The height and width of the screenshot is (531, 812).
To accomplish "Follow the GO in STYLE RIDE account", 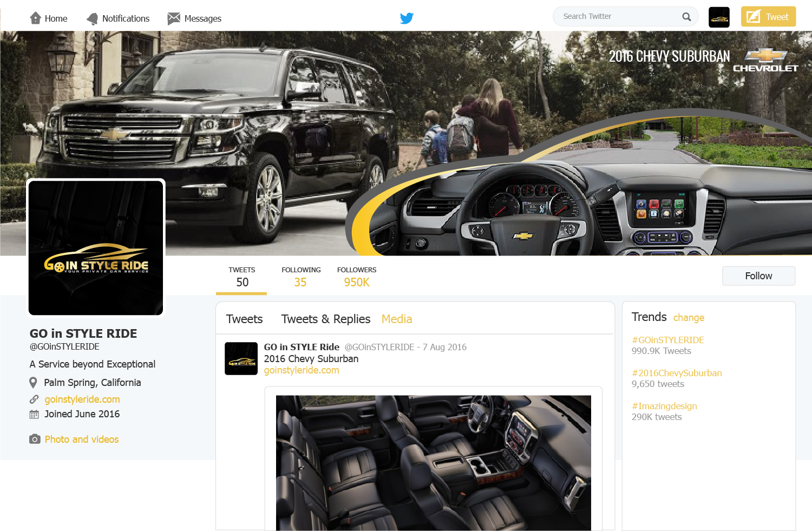I will pyautogui.click(x=759, y=276).
